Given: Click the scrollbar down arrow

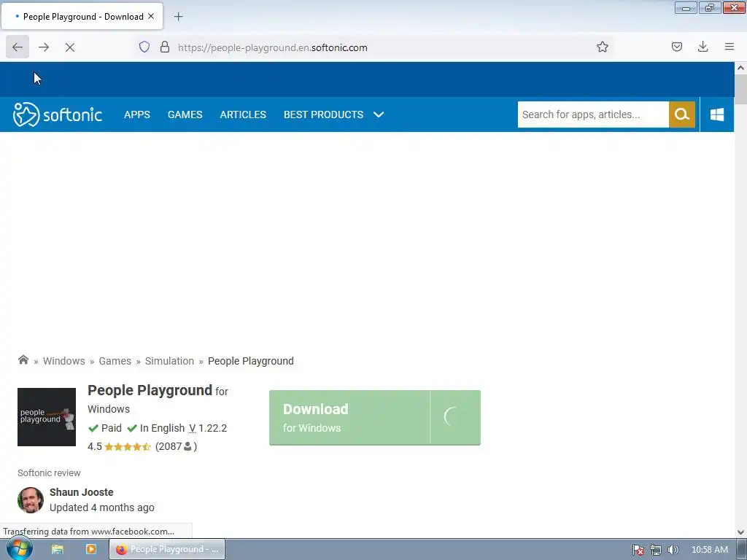Looking at the screenshot, I should coord(740,532).
